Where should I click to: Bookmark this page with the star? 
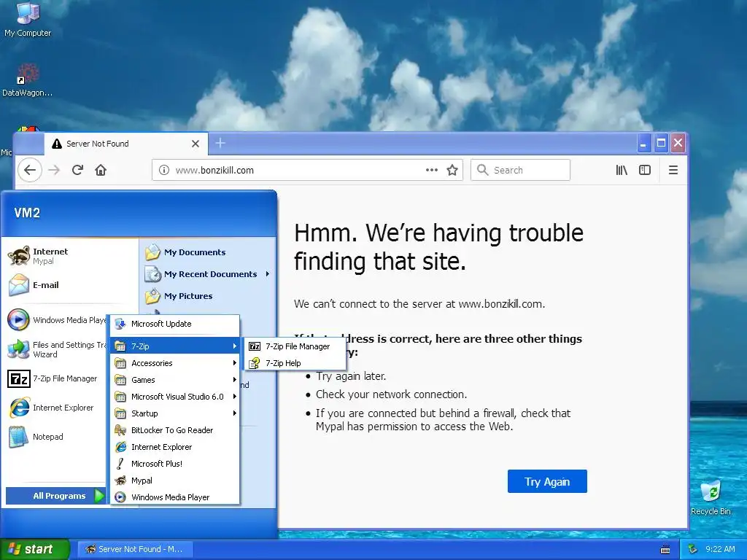[452, 170]
